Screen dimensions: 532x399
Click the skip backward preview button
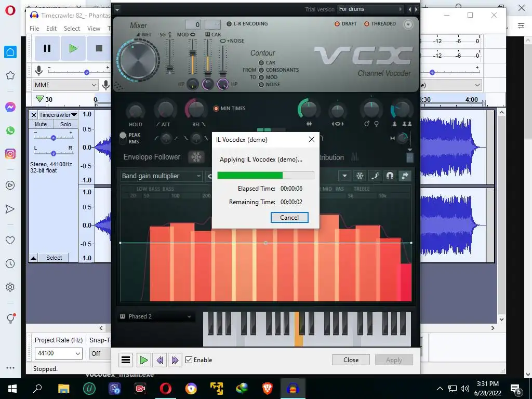pos(159,360)
